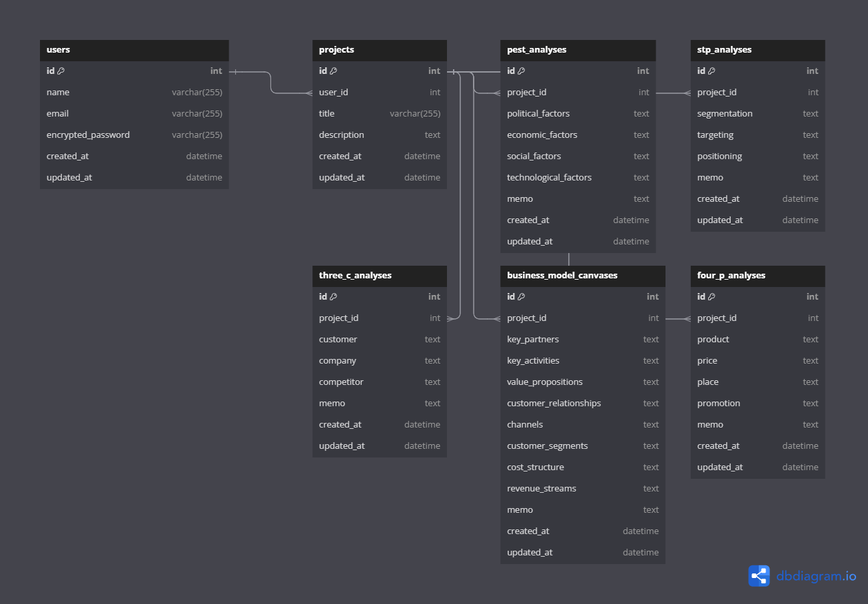This screenshot has height=604, width=868.
Task: Click the email column in users
Action: click(135, 113)
